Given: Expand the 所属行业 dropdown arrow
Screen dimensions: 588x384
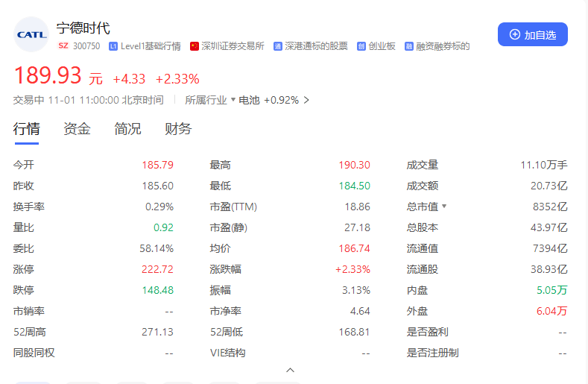Looking at the screenshot, I should pyautogui.click(x=233, y=100).
